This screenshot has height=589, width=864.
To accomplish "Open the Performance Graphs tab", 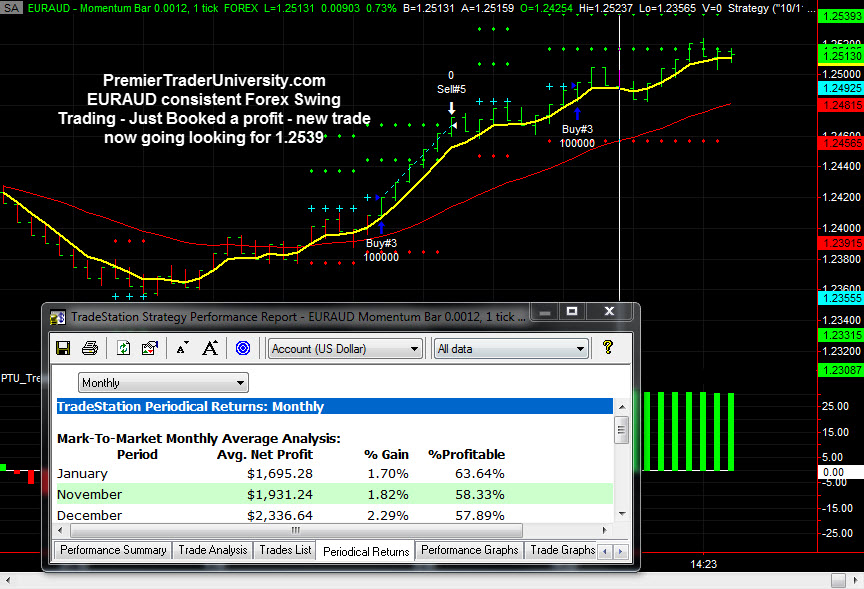I will click(469, 550).
